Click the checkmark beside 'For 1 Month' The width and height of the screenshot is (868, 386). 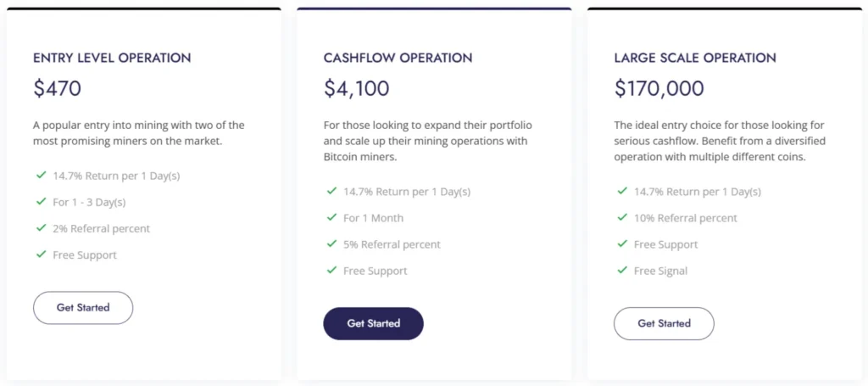331,218
